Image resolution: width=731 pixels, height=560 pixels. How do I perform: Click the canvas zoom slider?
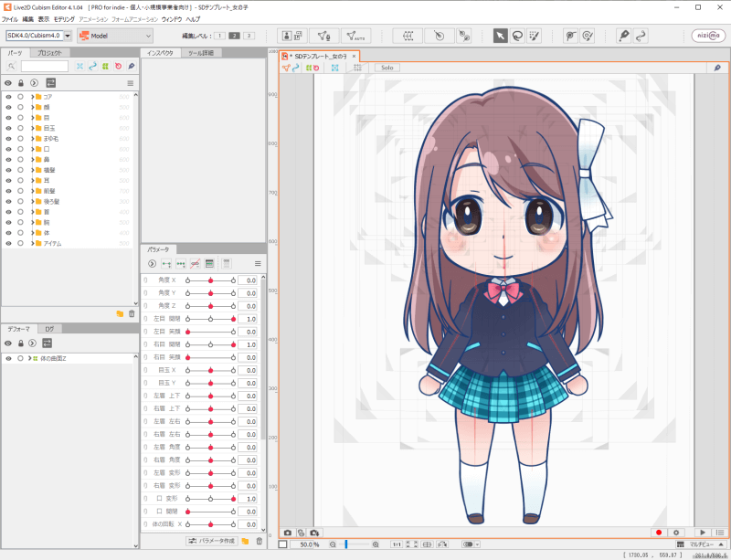[x=356, y=544]
